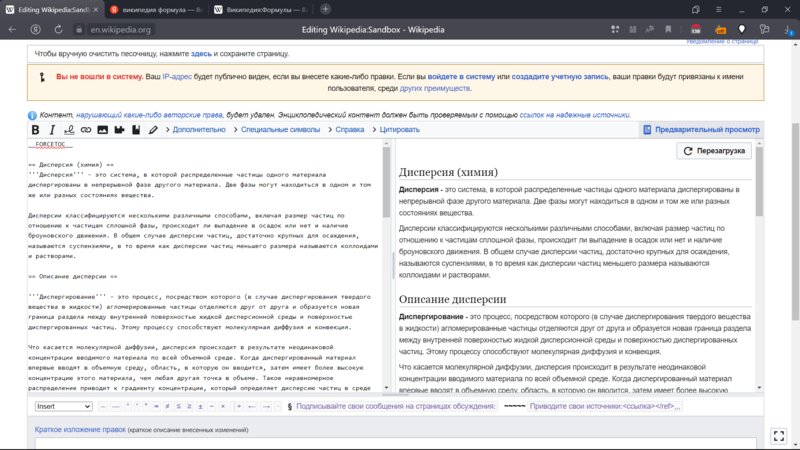Open the feedback chat extension icon
Image resolution: width=800 pixels, height=450 pixels.
(x=764, y=30)
